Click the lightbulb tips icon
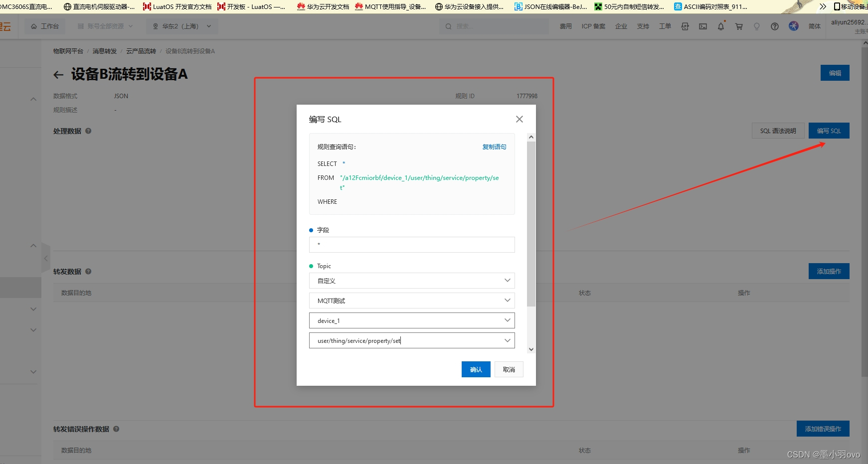The height and width of the screenshot is (464, 868). click(757, 26)
